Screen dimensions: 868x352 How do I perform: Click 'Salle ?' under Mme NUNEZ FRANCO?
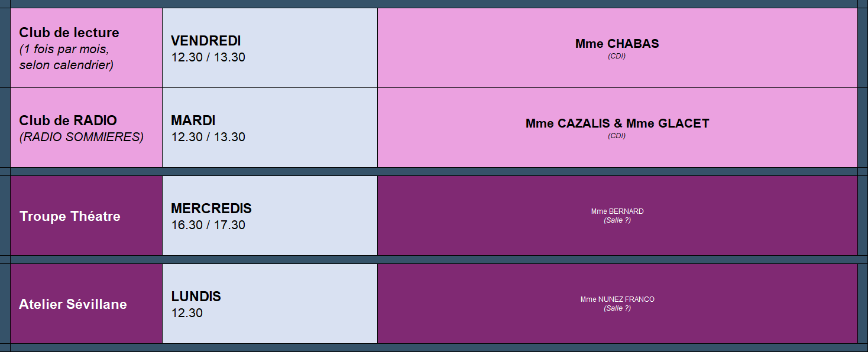click(617, 308)
